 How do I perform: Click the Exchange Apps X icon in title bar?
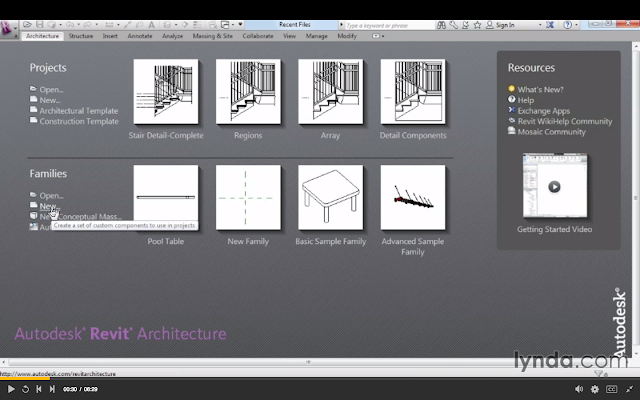click(550, 25)
